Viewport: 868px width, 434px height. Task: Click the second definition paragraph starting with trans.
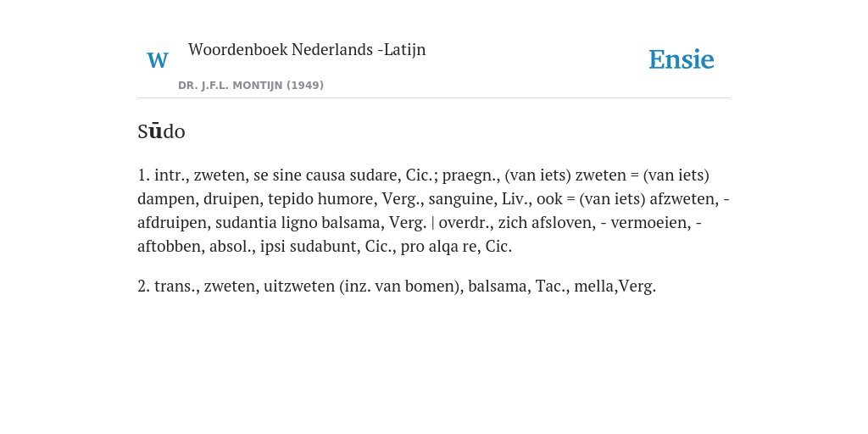coord(397,287)
